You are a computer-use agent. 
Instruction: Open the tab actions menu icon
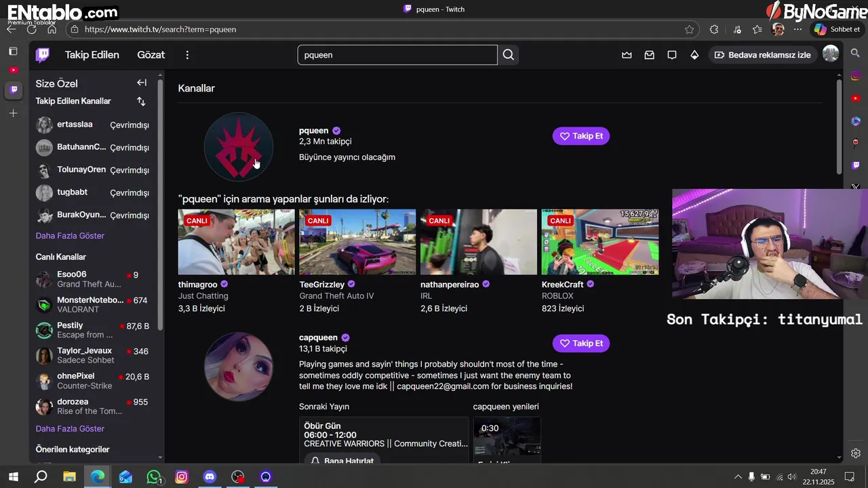tap(13, 51)
